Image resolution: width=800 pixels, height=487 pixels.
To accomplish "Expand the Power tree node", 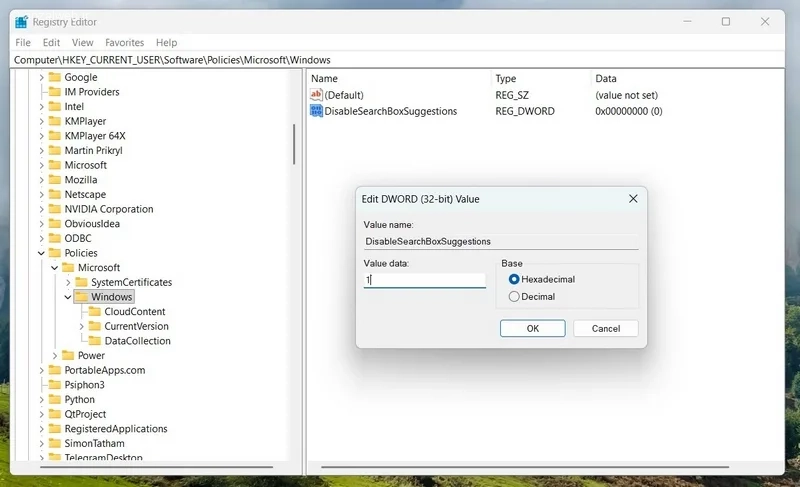I will point(55,355).
